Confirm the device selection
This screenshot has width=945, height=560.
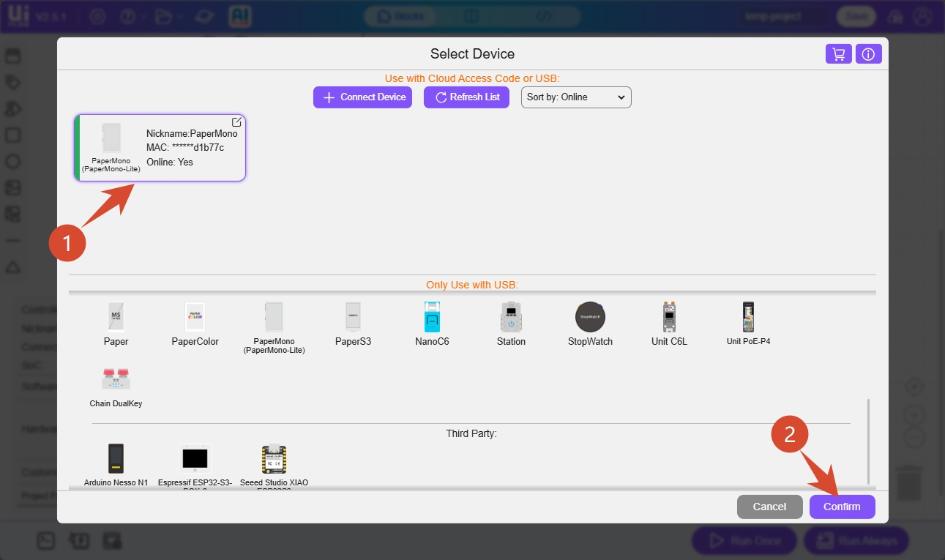(x=842, y=507)
